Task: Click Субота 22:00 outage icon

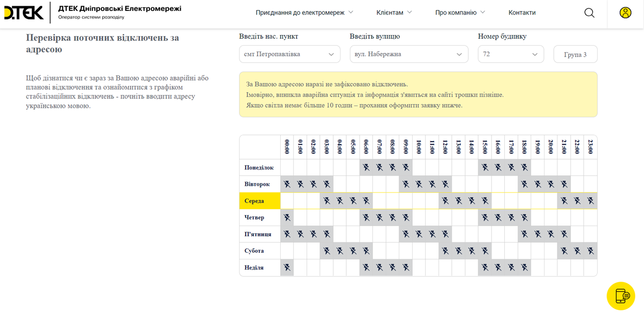Action: coord(578,251)
